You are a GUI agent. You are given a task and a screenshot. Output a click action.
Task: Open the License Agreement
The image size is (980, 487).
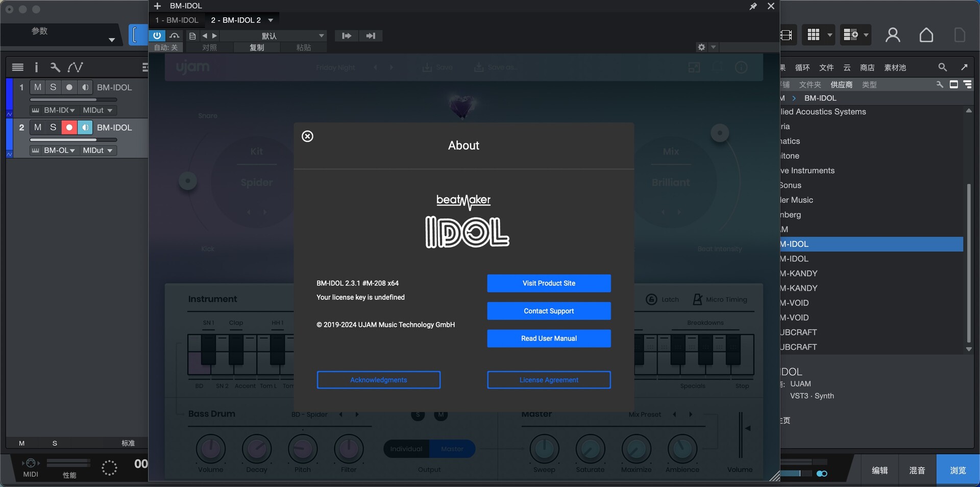click(x=549, y=380)
